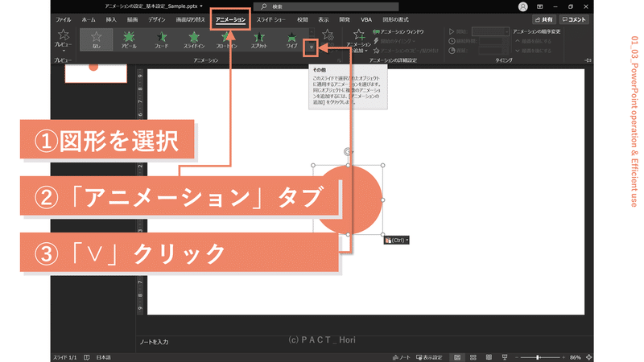Start Slide Show from status bar icon
The height and width of the screenshot is (362, 644).
click(x=505, y=357)
